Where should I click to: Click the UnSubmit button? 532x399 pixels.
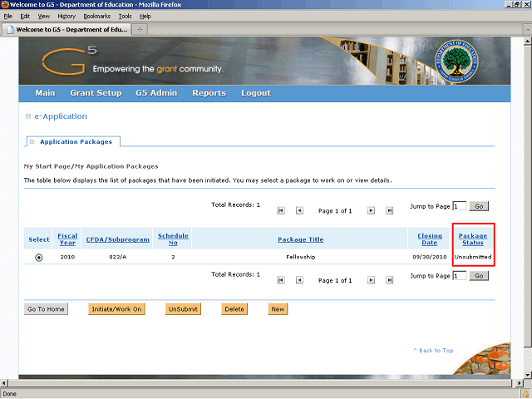point(183,309)
